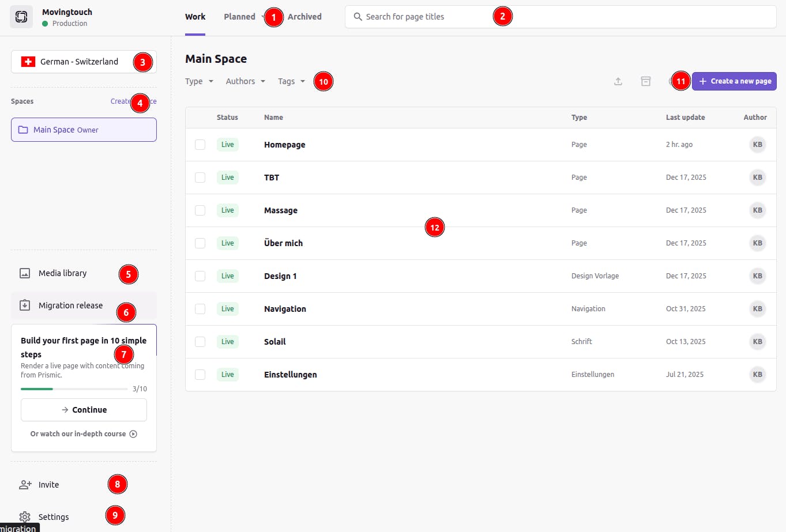
Task: Click the Invite person icon
Action: [25, 485]
